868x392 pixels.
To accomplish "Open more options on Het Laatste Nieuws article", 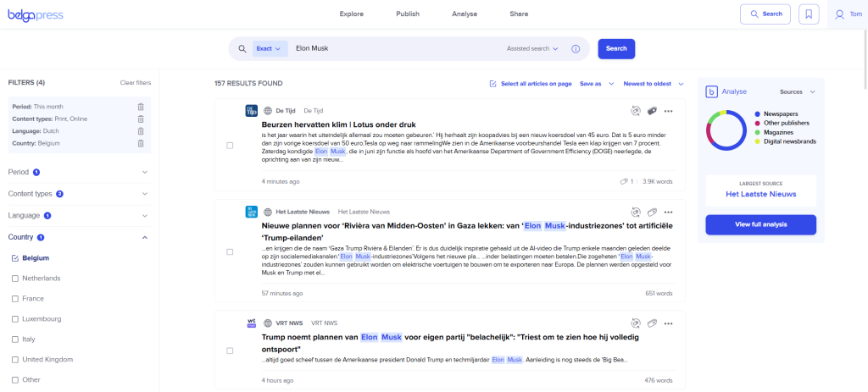I will pos(668,212).
